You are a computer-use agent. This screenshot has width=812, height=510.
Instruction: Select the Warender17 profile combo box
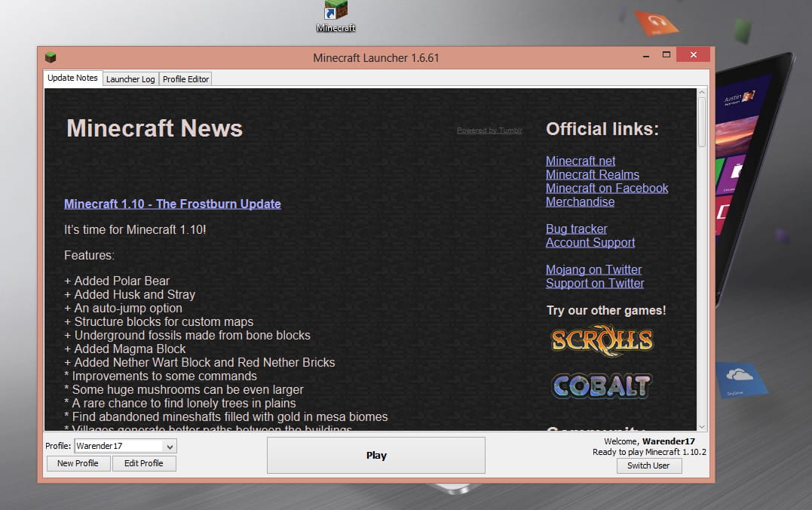[x=126, y=447]
